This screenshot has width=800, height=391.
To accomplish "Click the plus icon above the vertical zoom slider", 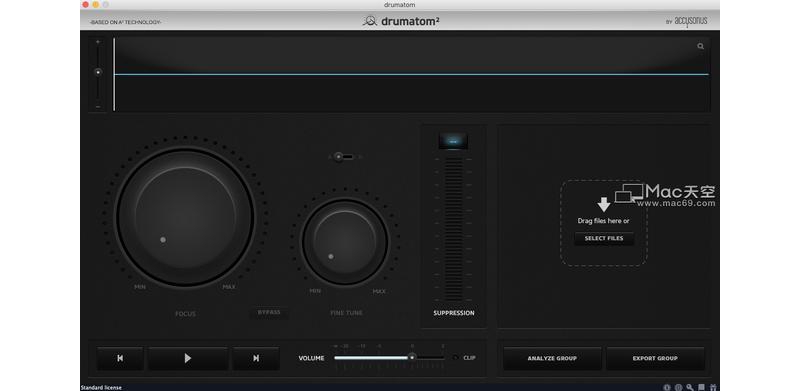I will [98, 42].
